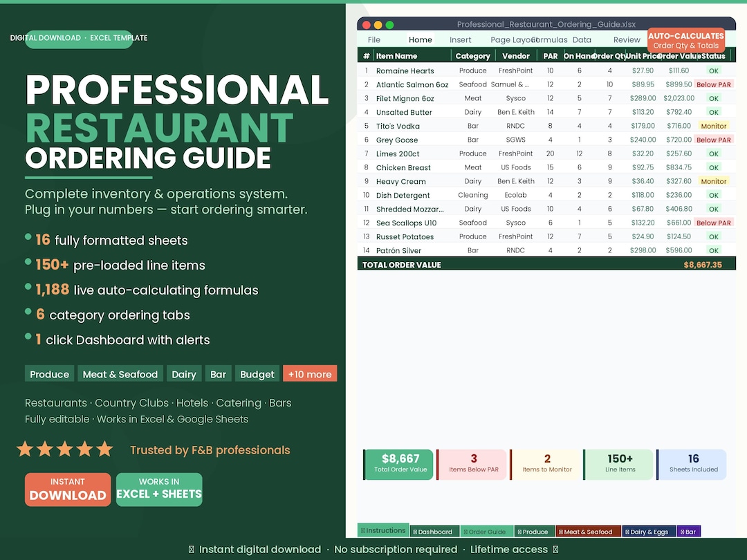Click the 150+ Line Items card

pyautogui.click(x=619, y=465)
